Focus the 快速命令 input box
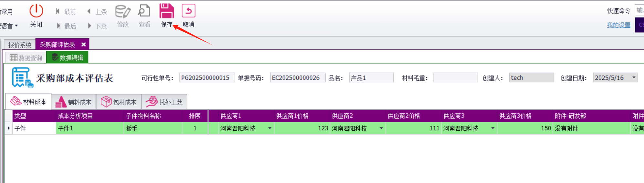Viewport: 644px width, 183px height. [639, 10]
